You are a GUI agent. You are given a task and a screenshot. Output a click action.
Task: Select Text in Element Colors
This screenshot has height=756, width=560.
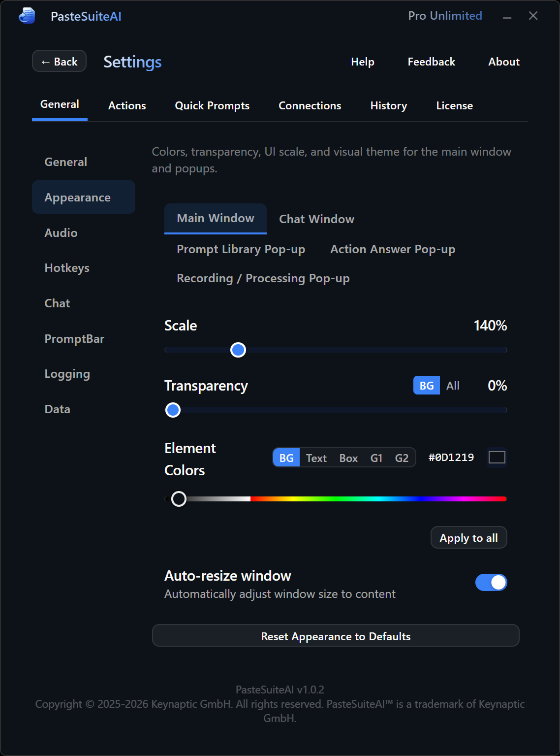316,458
